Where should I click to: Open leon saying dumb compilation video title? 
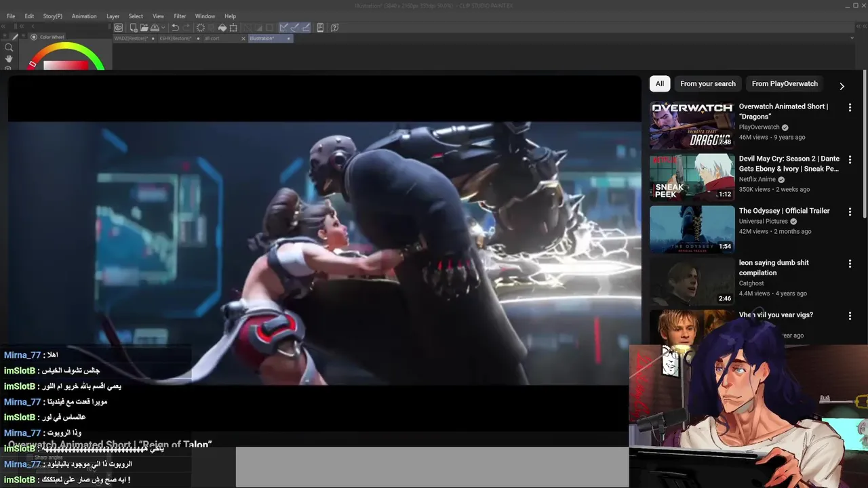[774, 268]
